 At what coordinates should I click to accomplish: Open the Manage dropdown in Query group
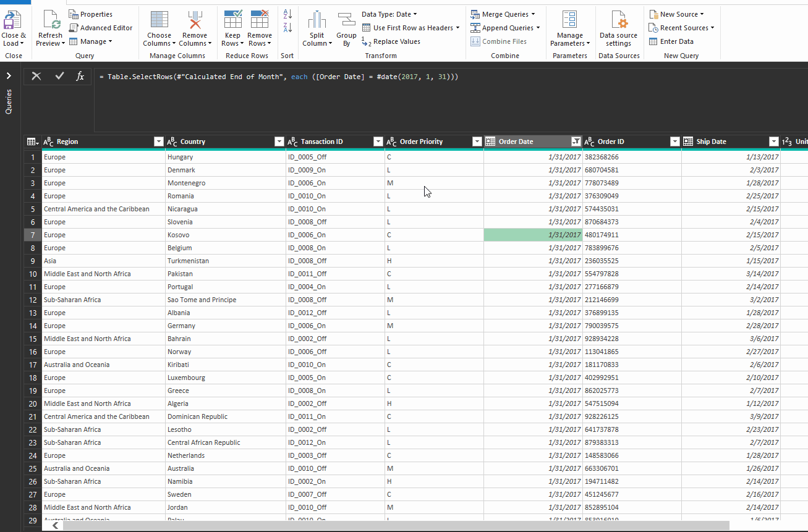[x=90, y=41]
